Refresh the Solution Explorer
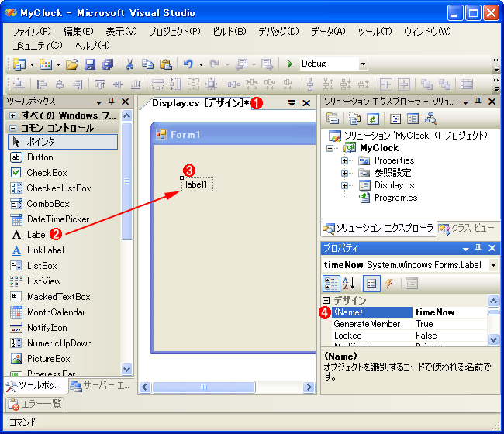This screenshot has height=434, width=504. click(372, 119)
